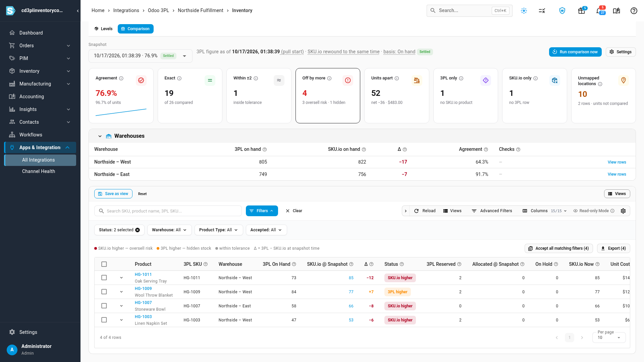Open Dashboard in the sidebar

coord(40,33)
